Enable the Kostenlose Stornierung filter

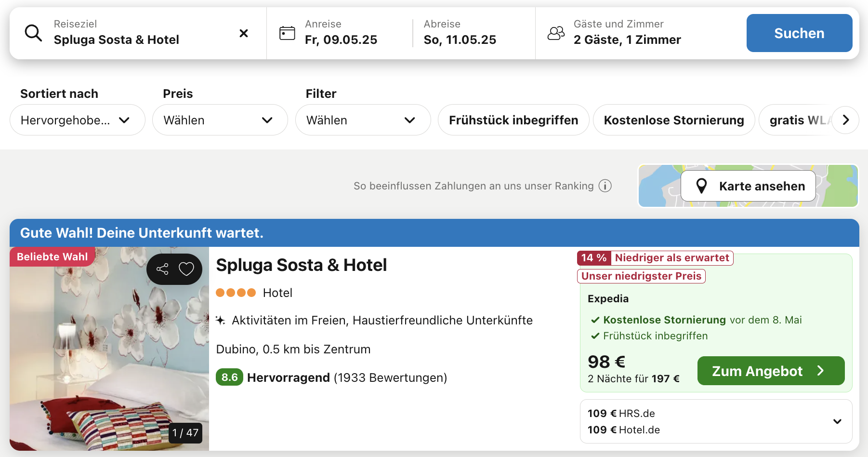(673, 120)
